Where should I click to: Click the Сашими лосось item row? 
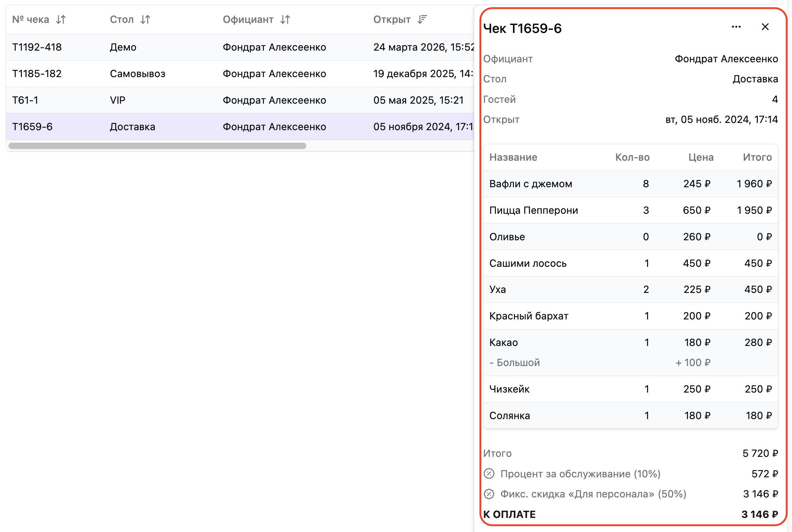(630, 263)
